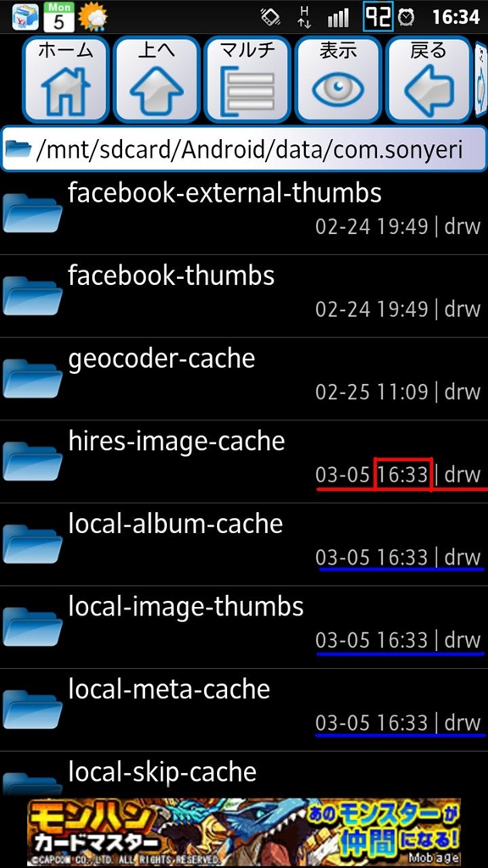Tap the calendar Mon 5 status icon
488x868 pixels.
click(58, 17)
